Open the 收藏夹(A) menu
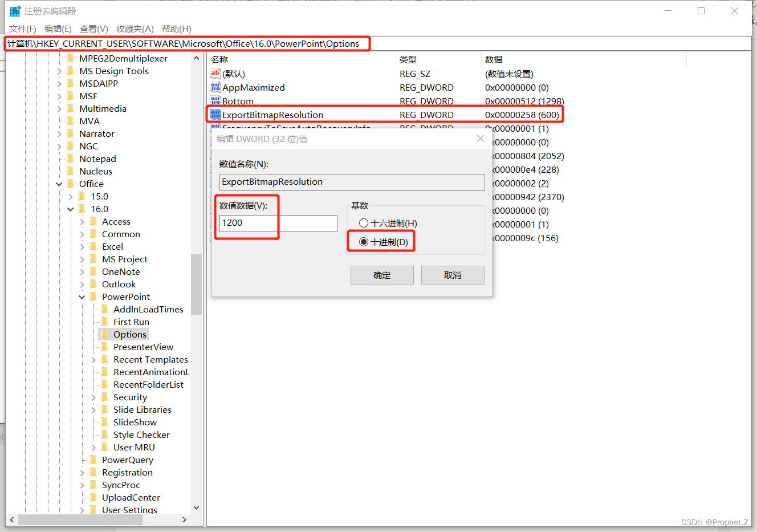 (x=135, y=29)
